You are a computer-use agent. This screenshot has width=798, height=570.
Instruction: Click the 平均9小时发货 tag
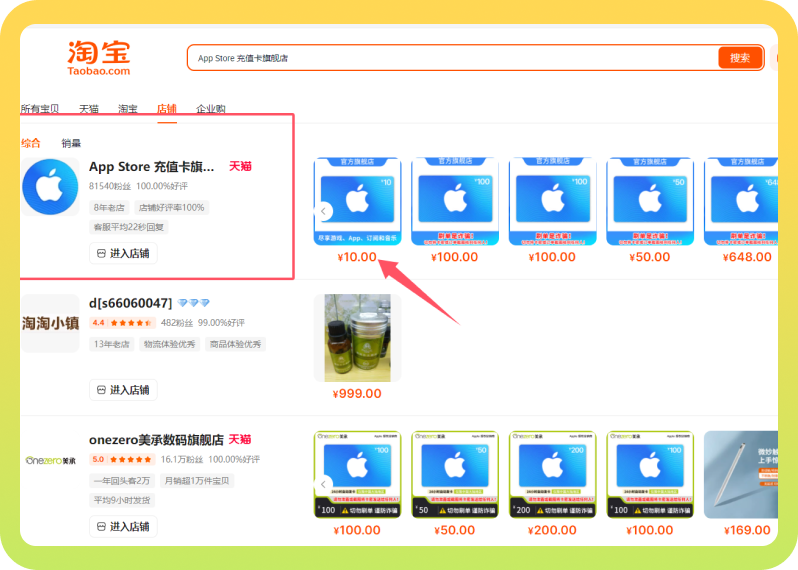[x=122, y=500]
